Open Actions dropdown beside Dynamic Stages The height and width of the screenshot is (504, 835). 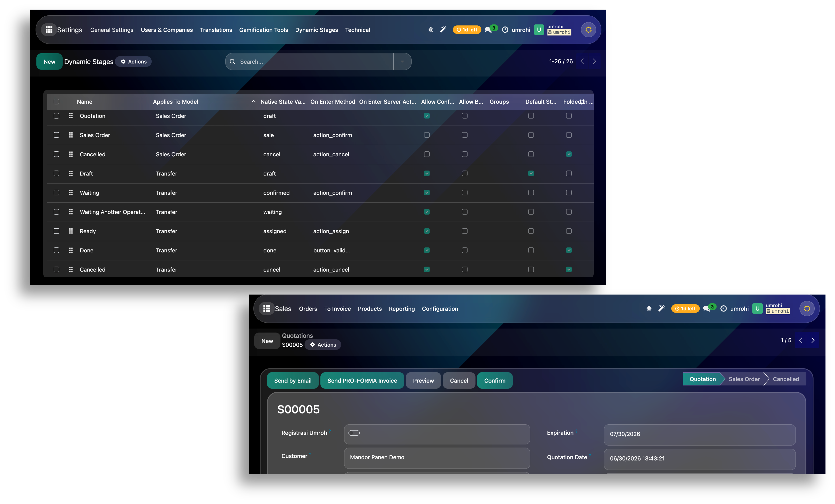tap(134, 62)
